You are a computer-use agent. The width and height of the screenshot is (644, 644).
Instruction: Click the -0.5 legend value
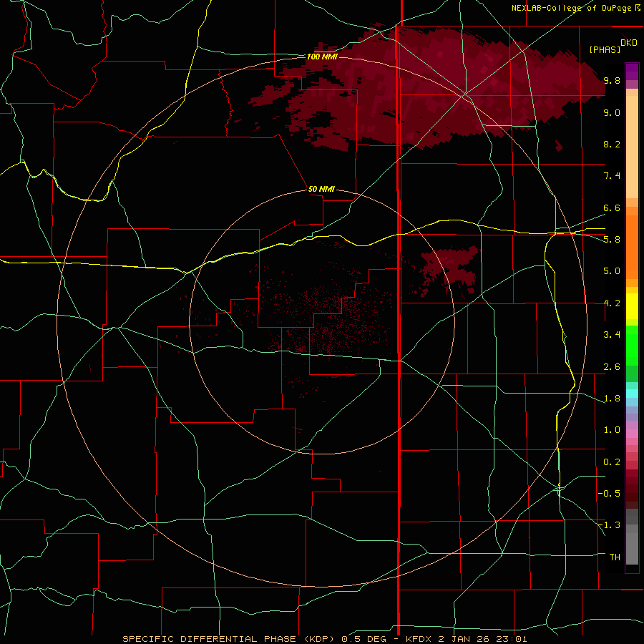tap(609, 494)
